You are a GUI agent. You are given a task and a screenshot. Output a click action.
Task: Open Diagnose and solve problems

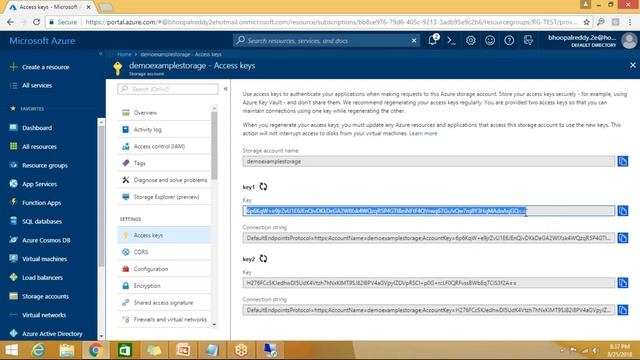coord(164,180)
